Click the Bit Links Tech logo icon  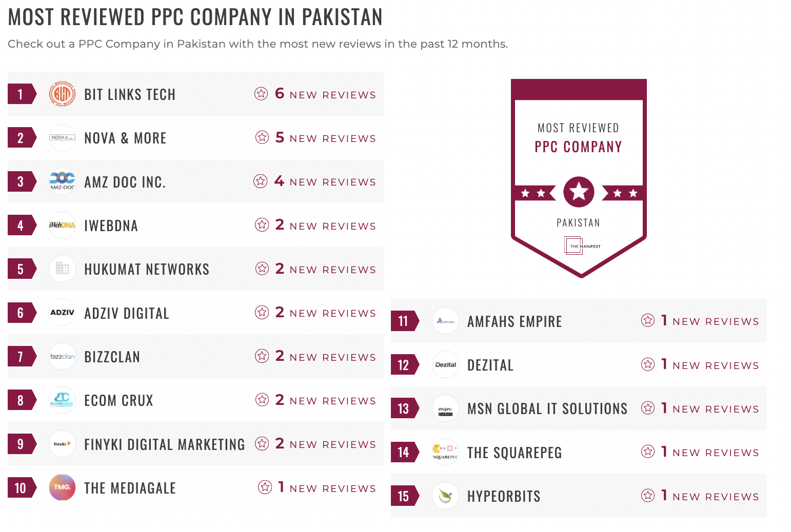click(x=62, y=94)
